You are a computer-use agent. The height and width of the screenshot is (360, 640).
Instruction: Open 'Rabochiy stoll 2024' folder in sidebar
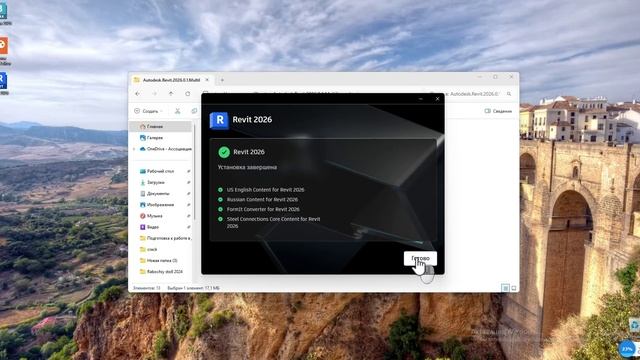pos(161,271)
